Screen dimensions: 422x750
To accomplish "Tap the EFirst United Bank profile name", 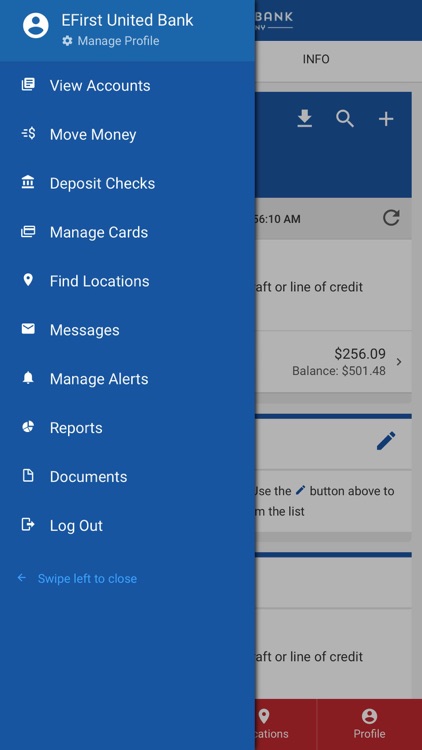I will pyautogui.click(x=127, y=20).
